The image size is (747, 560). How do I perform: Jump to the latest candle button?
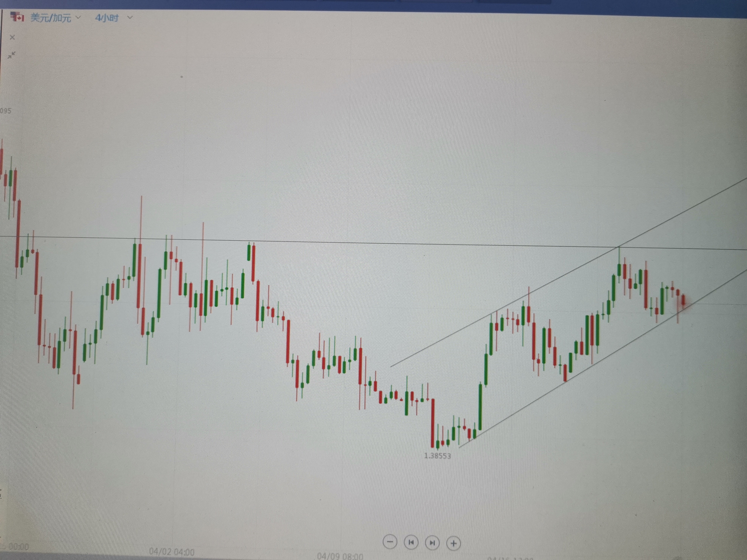[x=432, y=543]
